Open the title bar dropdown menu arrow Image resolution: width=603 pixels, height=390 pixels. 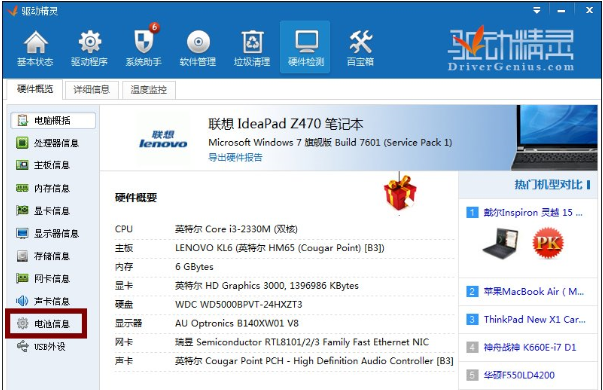point(536,10)
